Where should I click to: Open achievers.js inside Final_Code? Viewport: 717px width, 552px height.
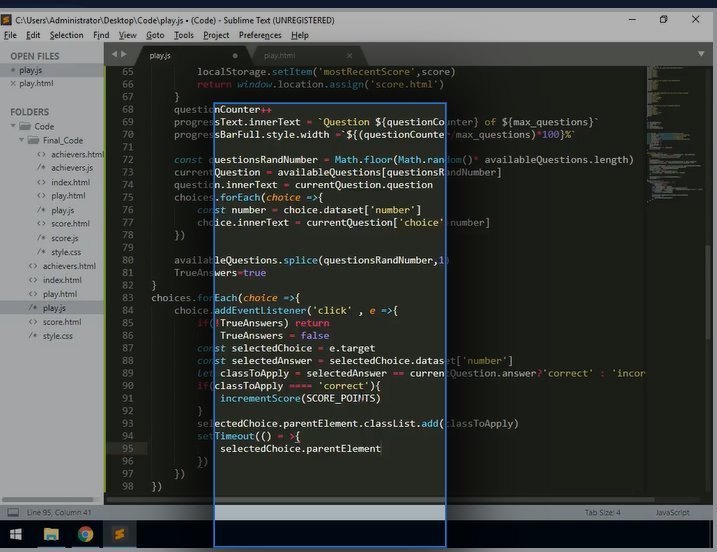coord(72,168)
